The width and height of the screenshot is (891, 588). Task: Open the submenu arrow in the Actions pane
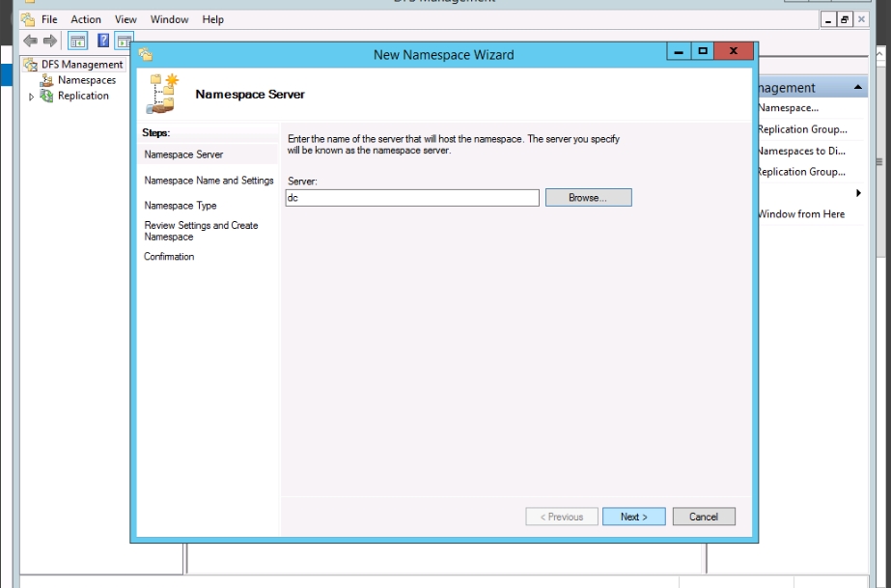pyautogui.click(x=858, y=193)
